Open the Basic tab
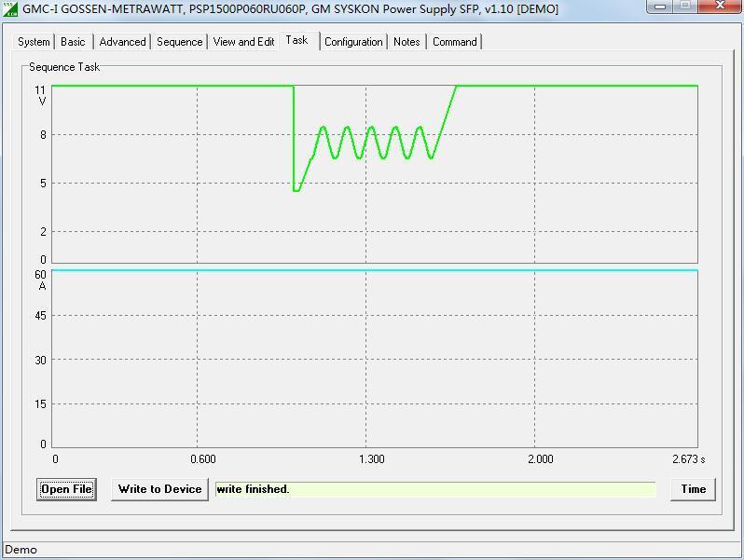Viewport: 744px width, 560px height. coord(73,42)
